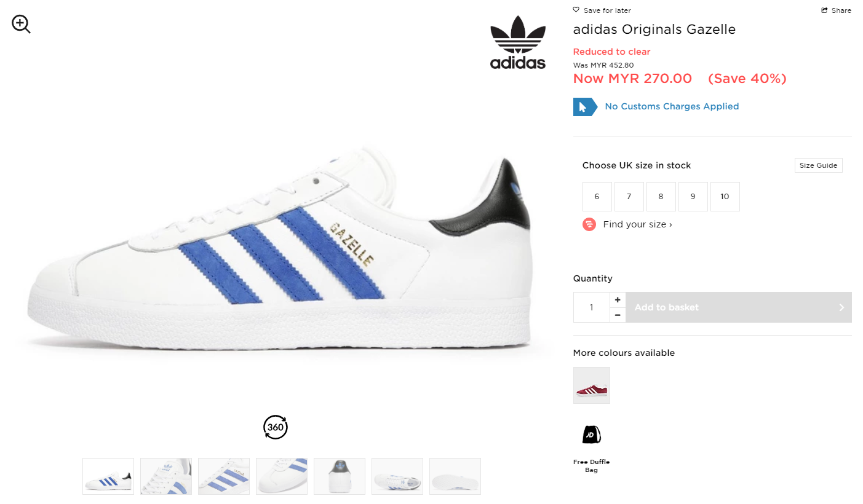Select the burgundy colour variant
Screen dimensions: 863x504
click(591, 385)
